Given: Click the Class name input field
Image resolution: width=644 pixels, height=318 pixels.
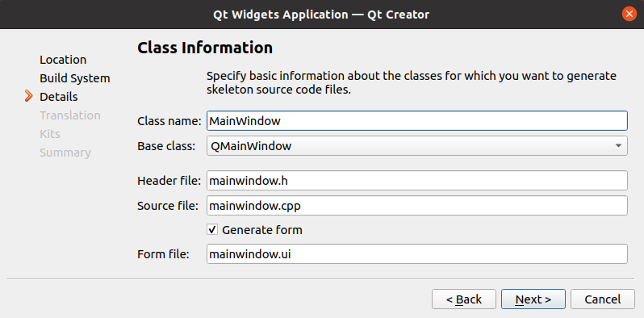Looking at the screenshot, I should pyautogui.click(x=417, y=121).
